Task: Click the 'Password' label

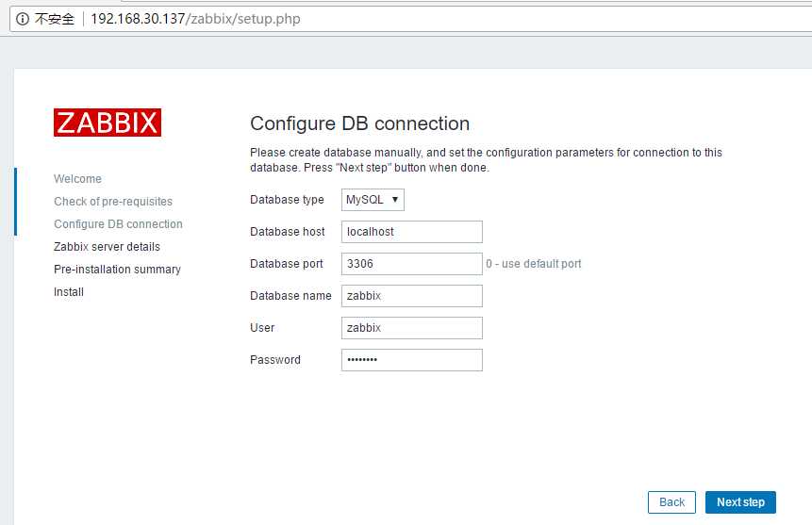Action: [x=275, y=360]
